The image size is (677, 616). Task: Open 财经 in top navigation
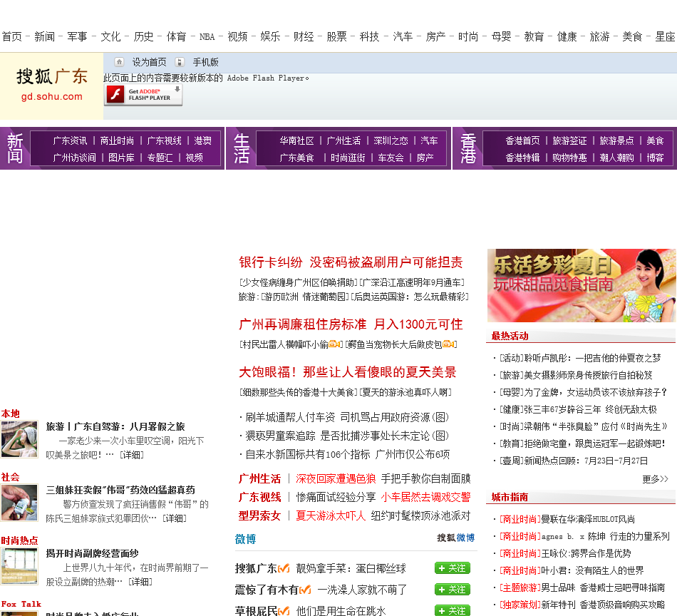[x=304, y=37]
